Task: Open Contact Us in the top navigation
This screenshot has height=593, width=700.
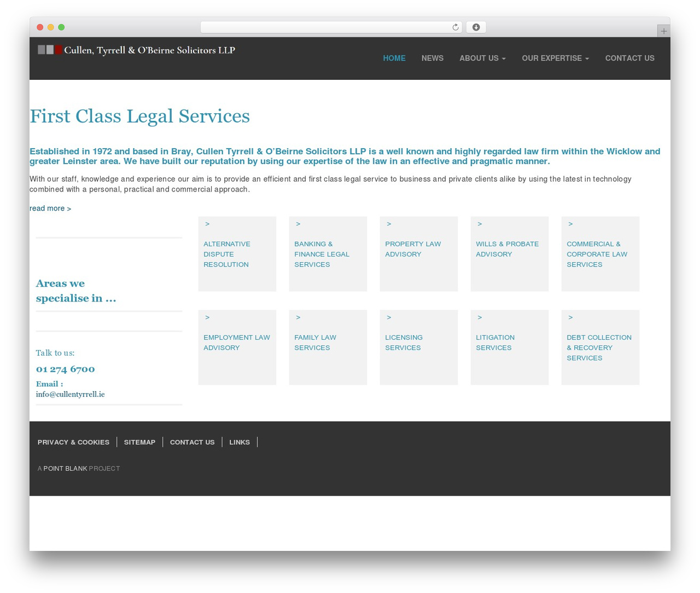Action: (629, 58)
